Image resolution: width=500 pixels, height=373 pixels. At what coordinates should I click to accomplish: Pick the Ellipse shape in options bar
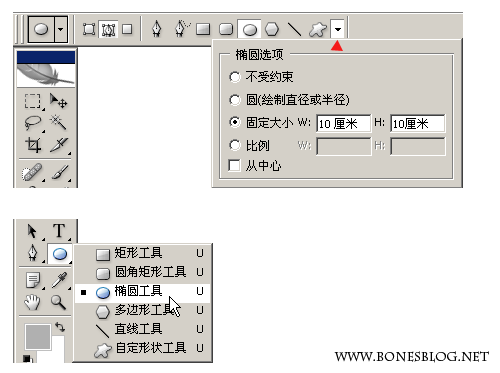250,29
